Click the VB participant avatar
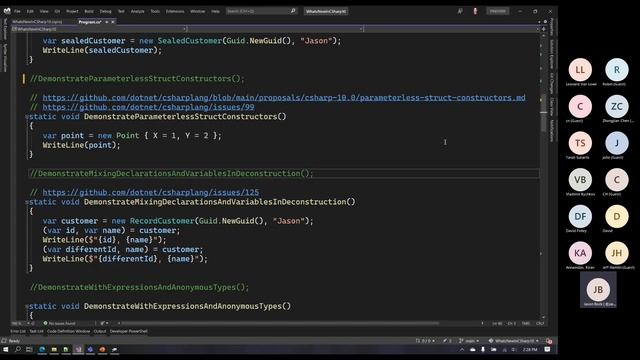The height and width of the screenshot is (360, 640). (580, 180)
